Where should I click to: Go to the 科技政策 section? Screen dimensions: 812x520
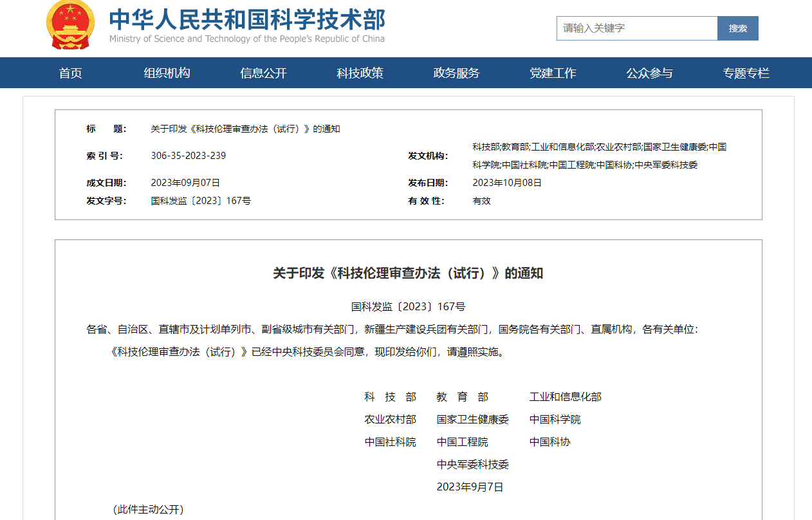pos(360,73)
